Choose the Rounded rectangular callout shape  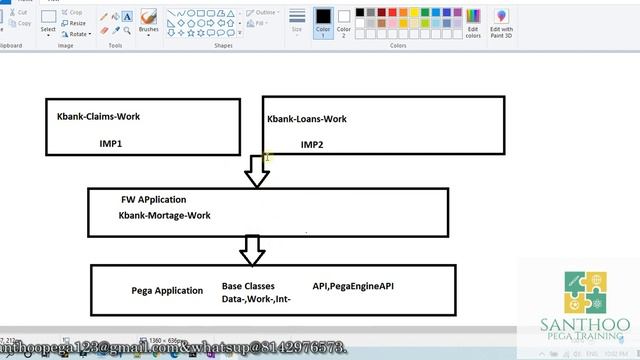click(x=211, y=33)
